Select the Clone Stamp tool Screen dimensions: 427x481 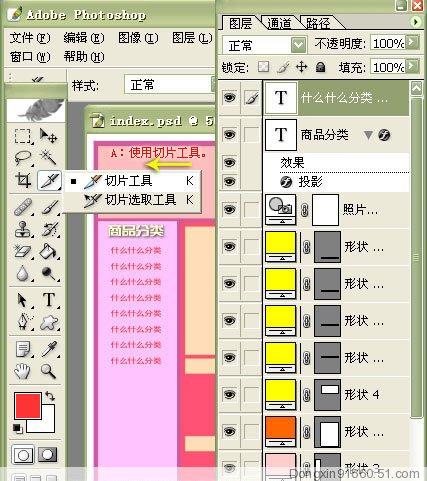point(23,229)
